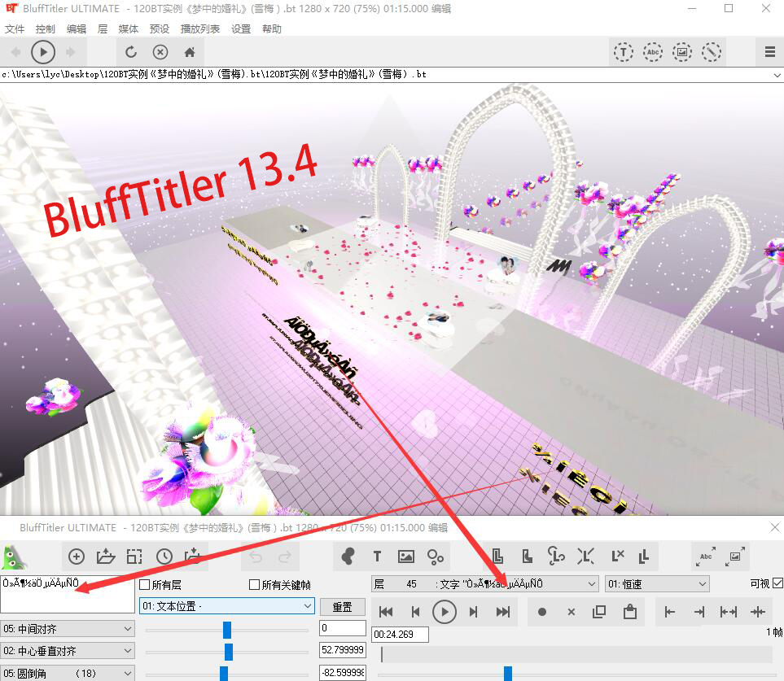Viewport: 784px width, 681px height.
Task: Click the dashed circle T text icon
Action: coord(623,52)
